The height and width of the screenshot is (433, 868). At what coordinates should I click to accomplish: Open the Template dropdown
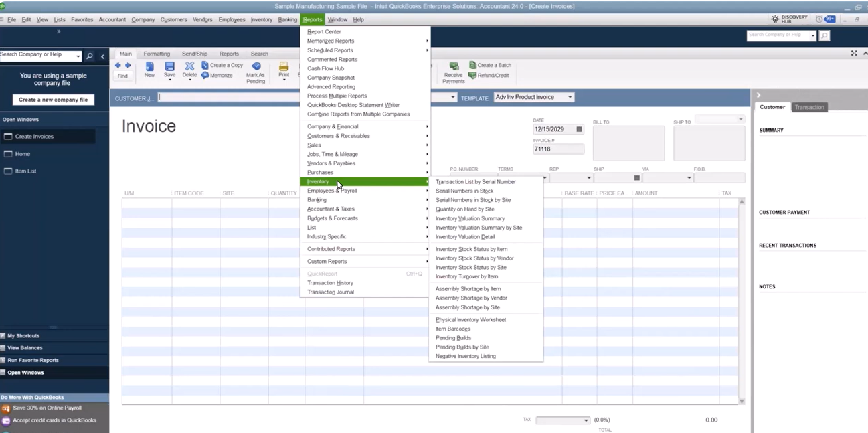[570, 97]
